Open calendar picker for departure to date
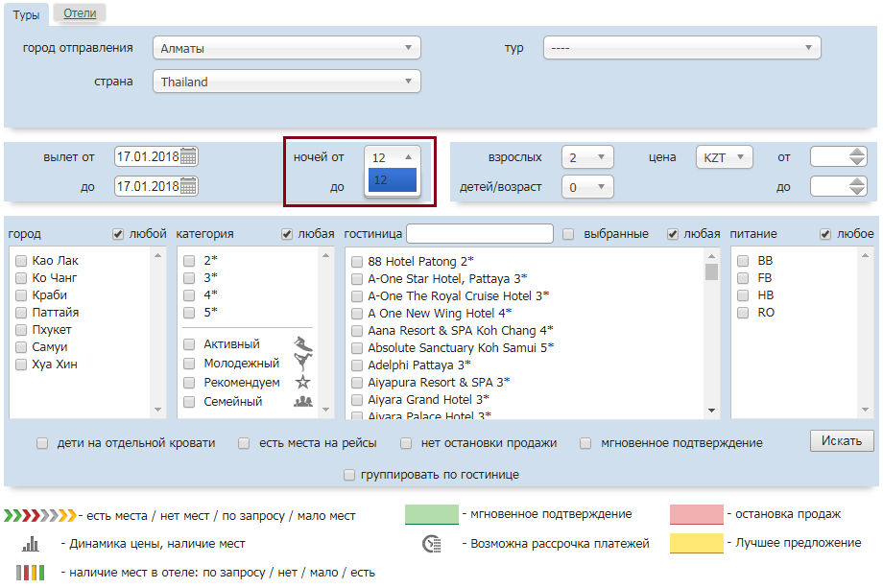Viewport: 883px width, 588px height. [x=188, y=186]
